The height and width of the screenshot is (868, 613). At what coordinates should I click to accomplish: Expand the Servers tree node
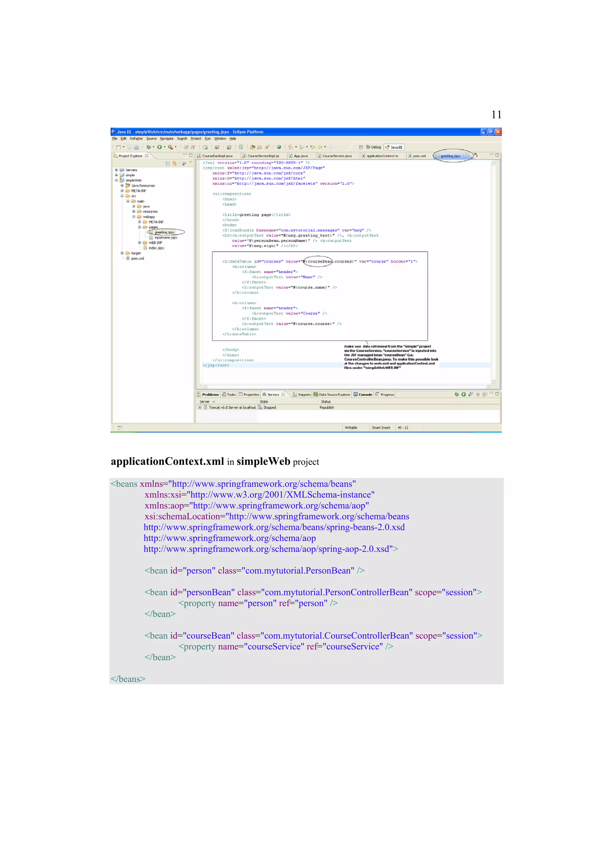click(x=116, y=170)
